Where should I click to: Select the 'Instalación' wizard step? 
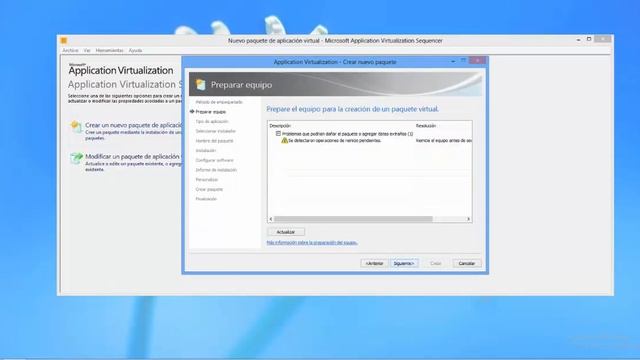click(206, 151)
